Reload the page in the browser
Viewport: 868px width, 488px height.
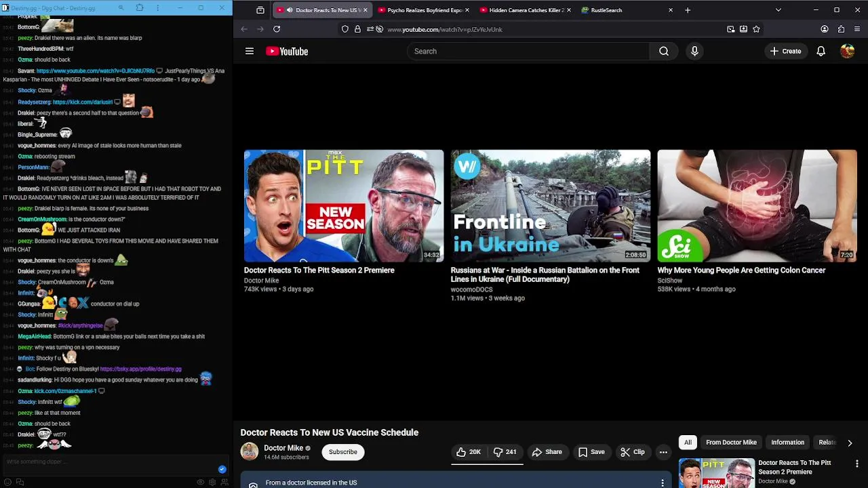click(x=277, y=29)
